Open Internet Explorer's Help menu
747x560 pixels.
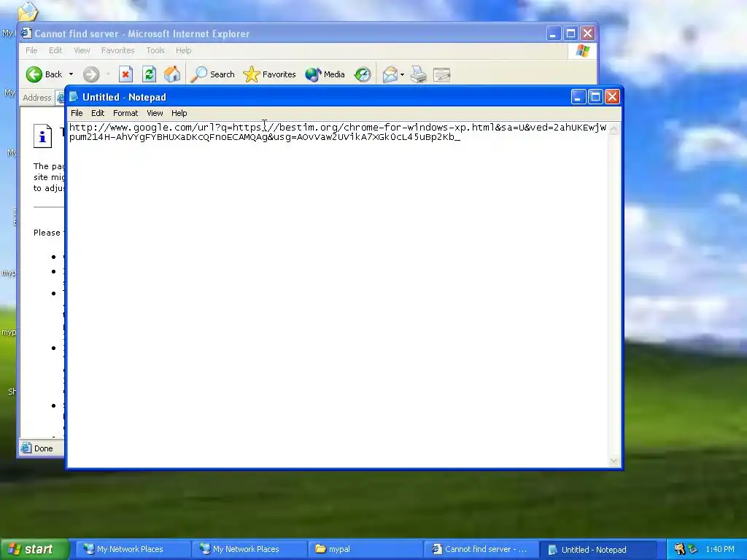pos(183,50)
